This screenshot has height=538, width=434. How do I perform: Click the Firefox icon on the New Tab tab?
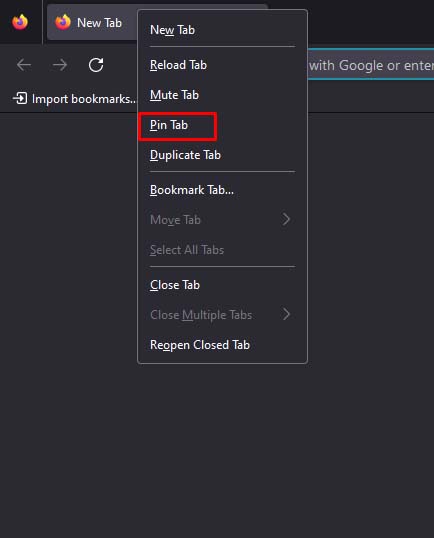coord(63,22)
